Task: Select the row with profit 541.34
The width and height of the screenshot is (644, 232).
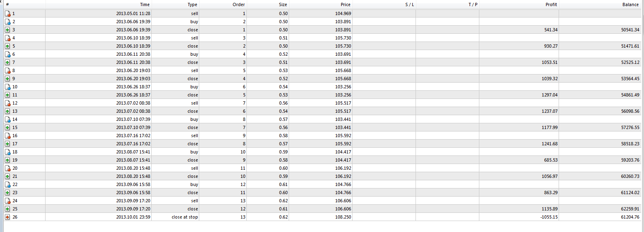Action: 322,30
